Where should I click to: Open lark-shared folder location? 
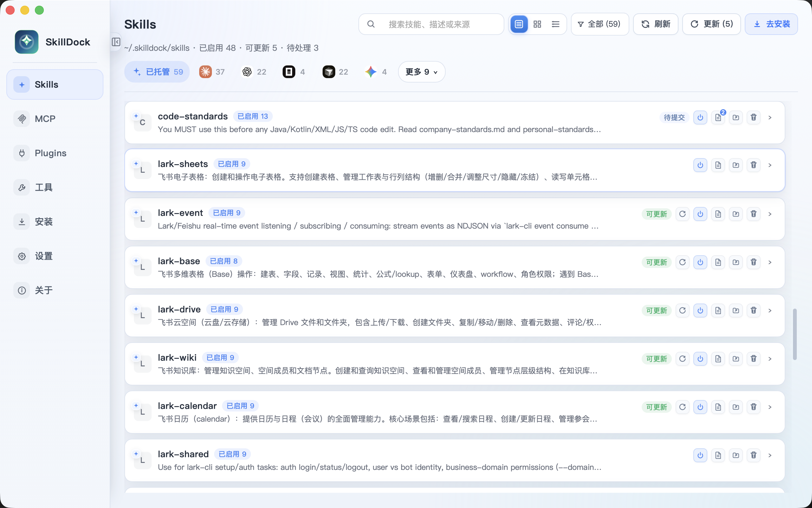pos(736,455)
